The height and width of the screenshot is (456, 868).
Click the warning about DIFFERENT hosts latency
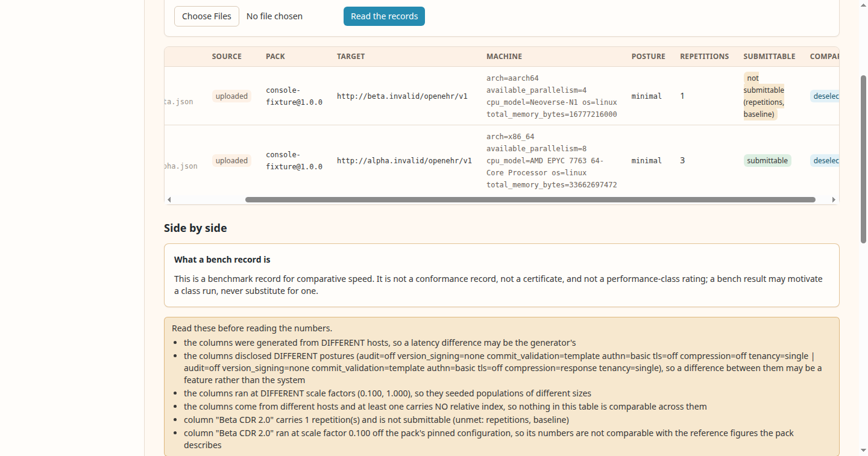[x=380, y=343]
